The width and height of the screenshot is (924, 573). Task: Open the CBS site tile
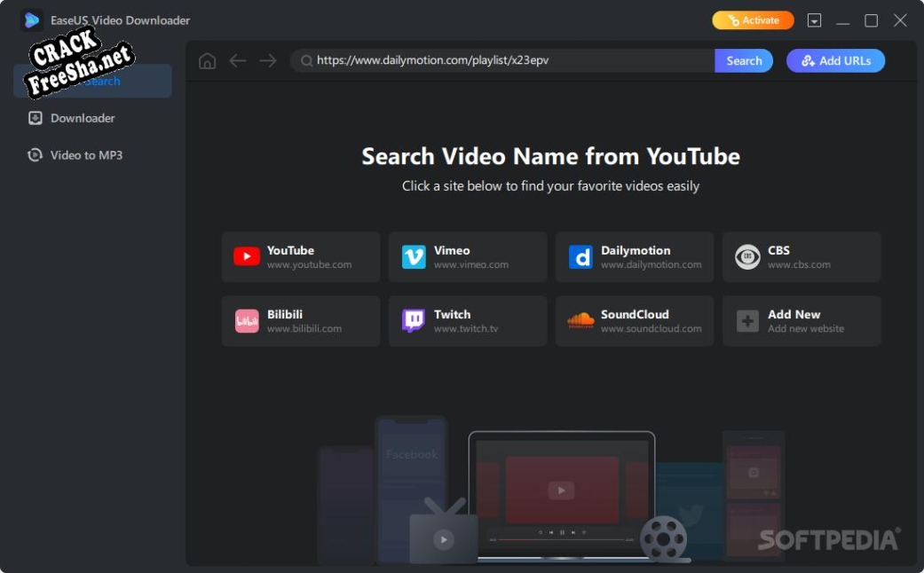[802, 257]
